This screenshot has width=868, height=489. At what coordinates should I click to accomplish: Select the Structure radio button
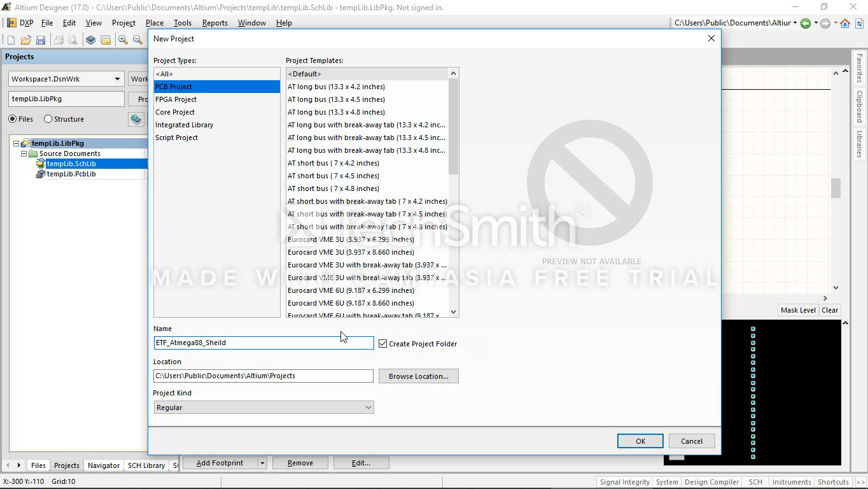(48, 119)
